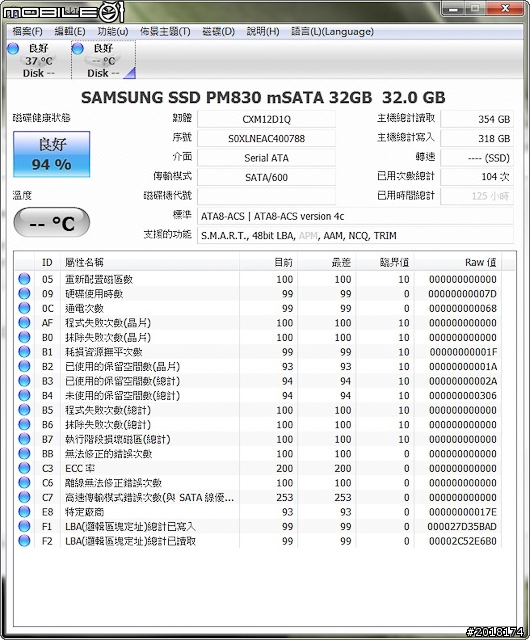530x640 pixels.
Task: Click the host reads value 354 GB
Action: pos(477,119)
